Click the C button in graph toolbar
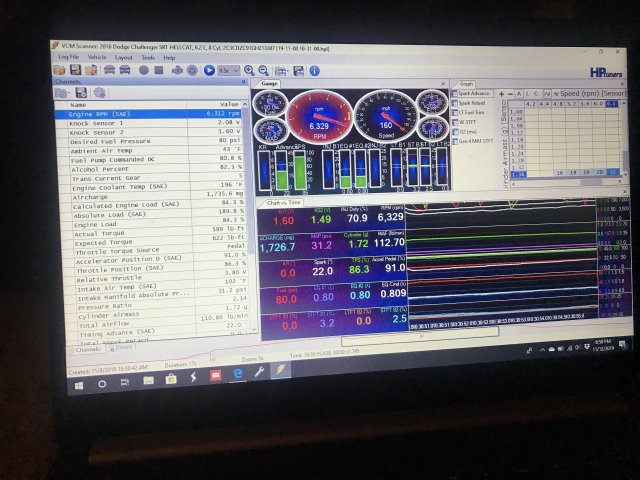Viewport: 640px width, 480px height. (536, 94)
